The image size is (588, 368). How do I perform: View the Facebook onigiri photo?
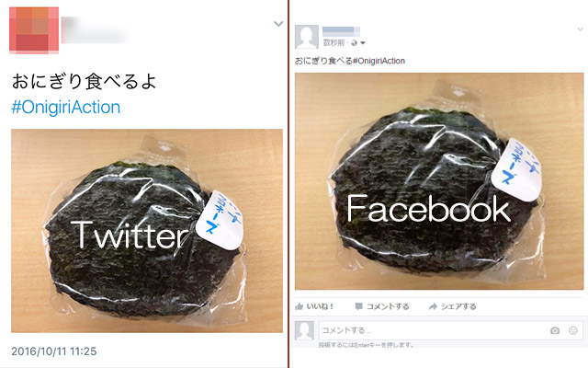(x=439, y=181)
